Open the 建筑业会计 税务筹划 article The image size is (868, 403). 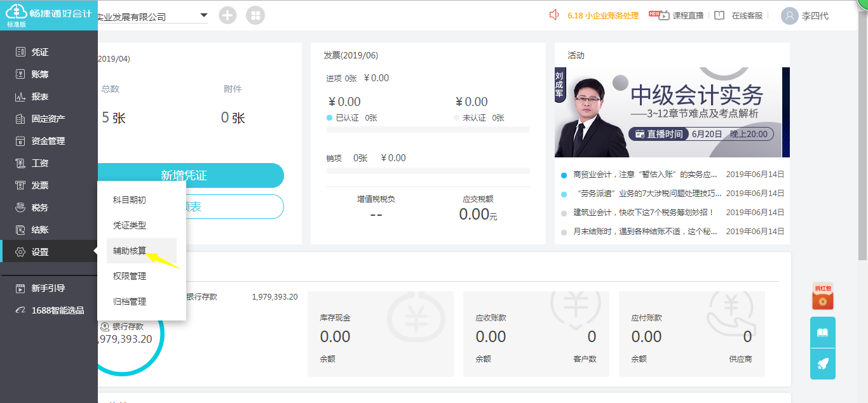point(644,213)
